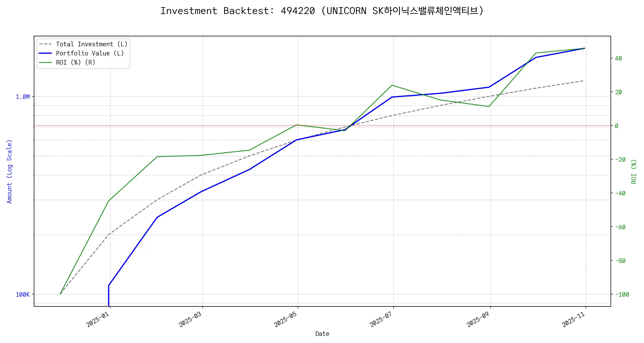The width and height of the screenshot is (644, 343).
Task: Click the gray dashed swatch in legend
Action: tap(46, 44)
